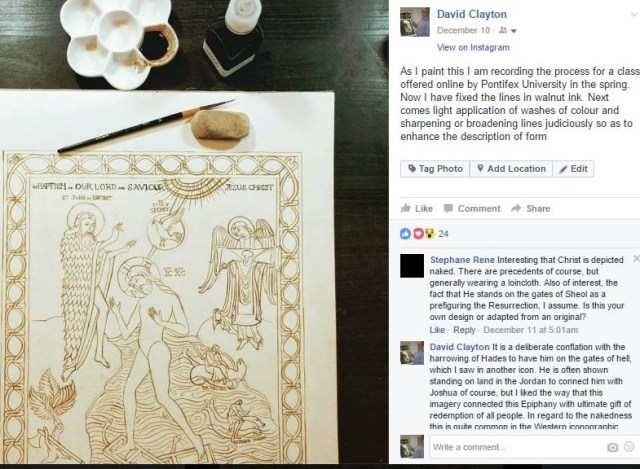Click the Add Location button
This screenshot has width=640, height=469.
coord(511,169)
